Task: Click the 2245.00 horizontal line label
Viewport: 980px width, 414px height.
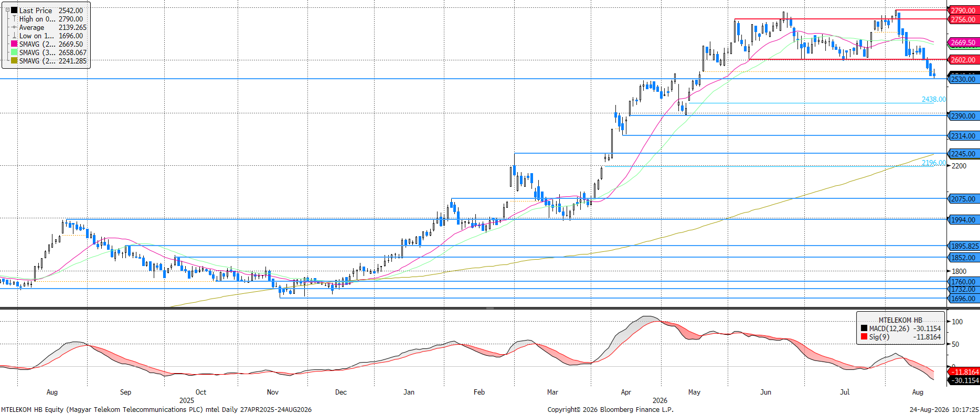Action: [x=963, y=154]
